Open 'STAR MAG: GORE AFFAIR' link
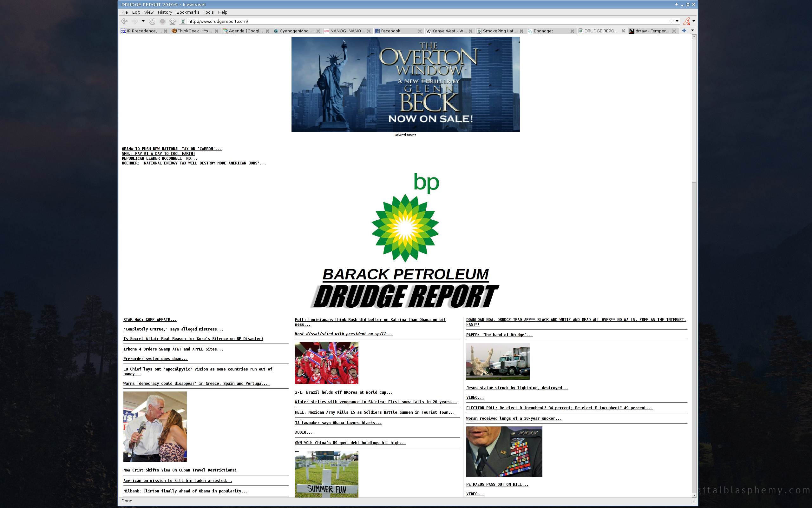 (x=150, y=319)
